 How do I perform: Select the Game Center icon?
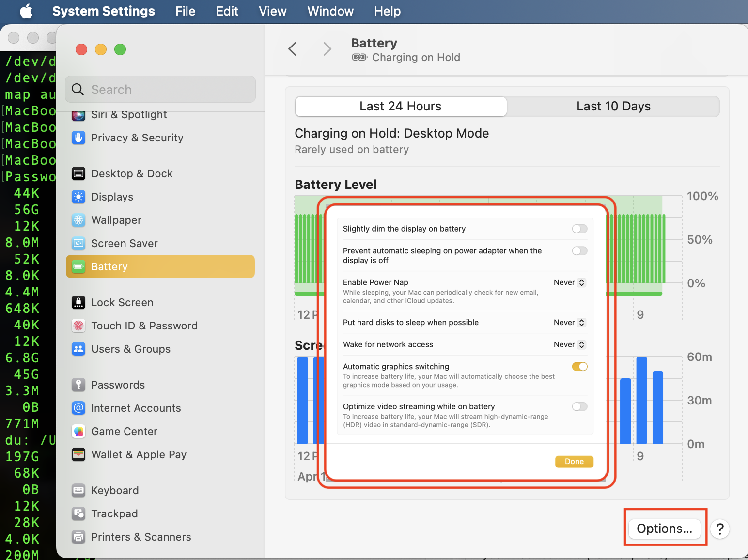pos(78,431)
